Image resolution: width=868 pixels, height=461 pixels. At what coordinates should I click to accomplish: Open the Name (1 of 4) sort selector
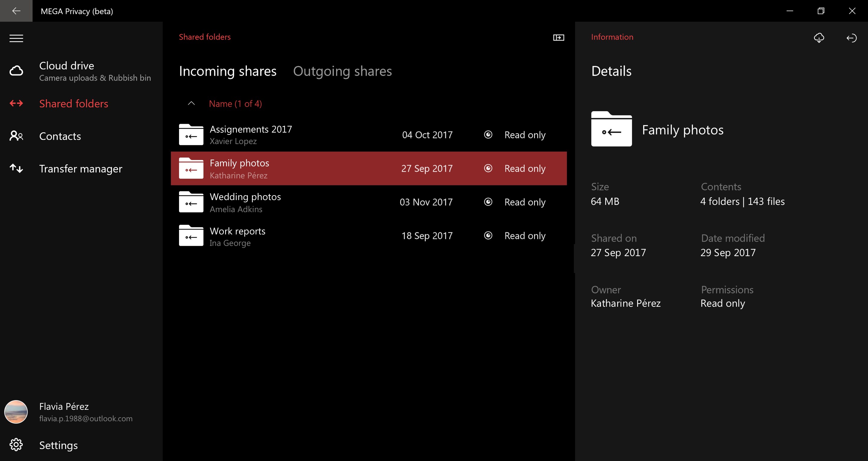tap(235, 104)
